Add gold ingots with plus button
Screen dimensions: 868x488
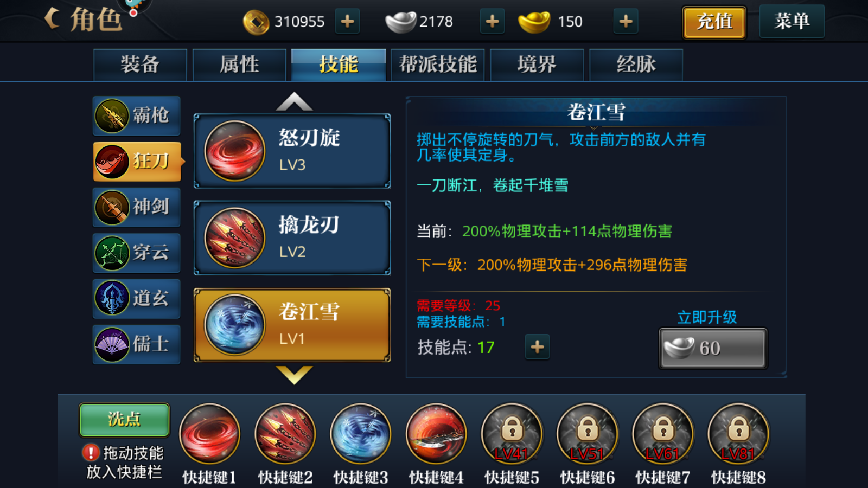[626, 22]
